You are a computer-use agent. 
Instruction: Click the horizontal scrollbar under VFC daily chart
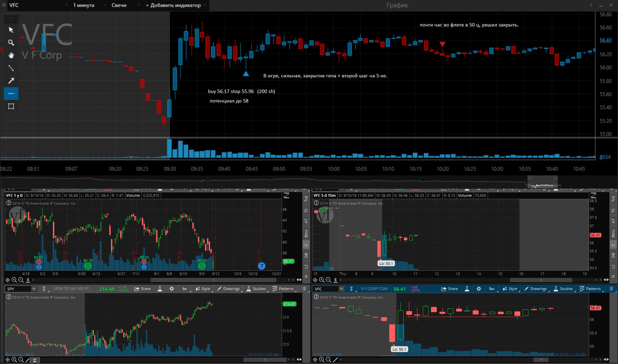213,280
